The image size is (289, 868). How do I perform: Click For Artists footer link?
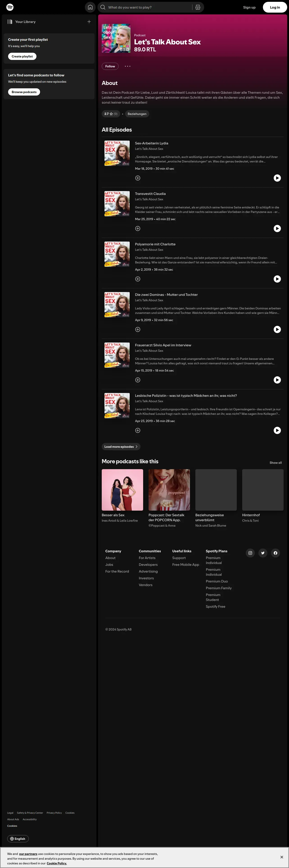[147, 558]
